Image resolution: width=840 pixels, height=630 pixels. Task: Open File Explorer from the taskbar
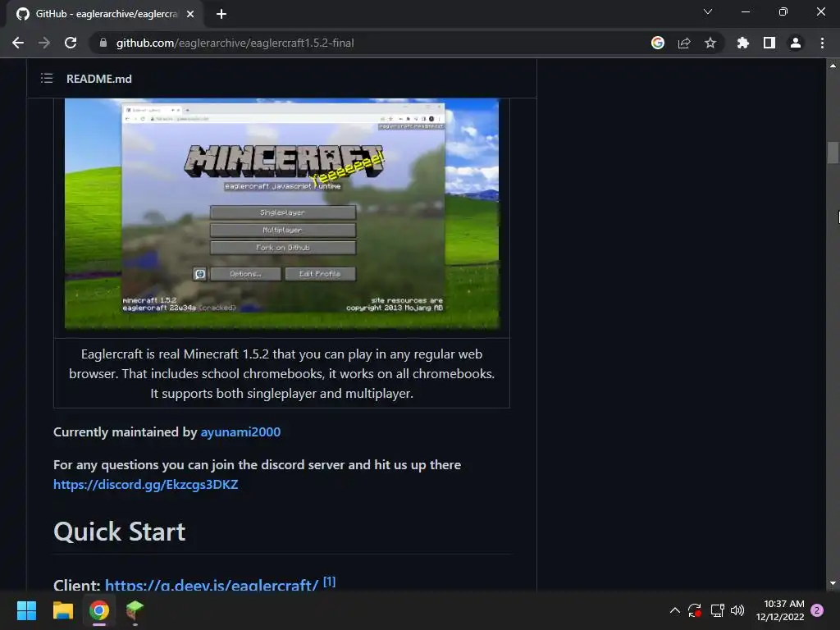[62, 610]
